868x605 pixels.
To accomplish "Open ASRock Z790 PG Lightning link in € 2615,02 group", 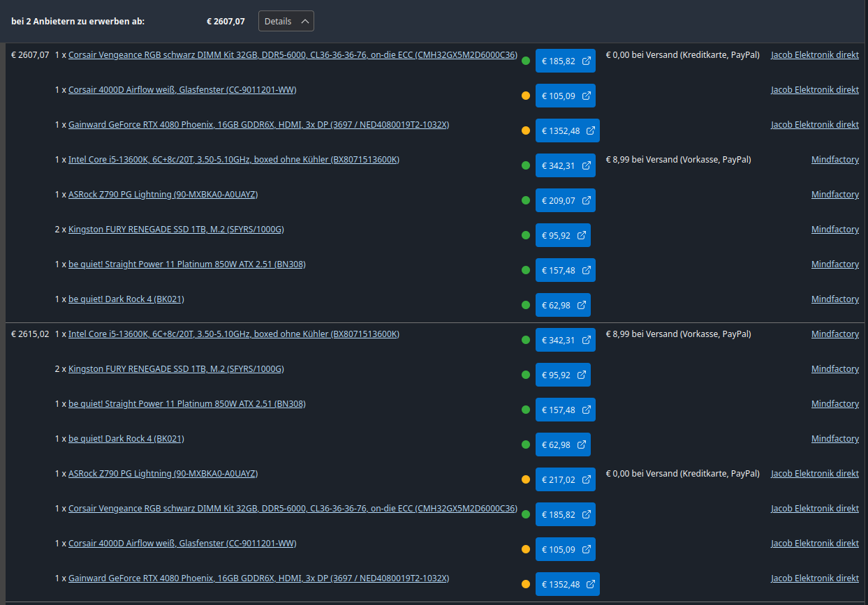I will (x=163, y=474).
